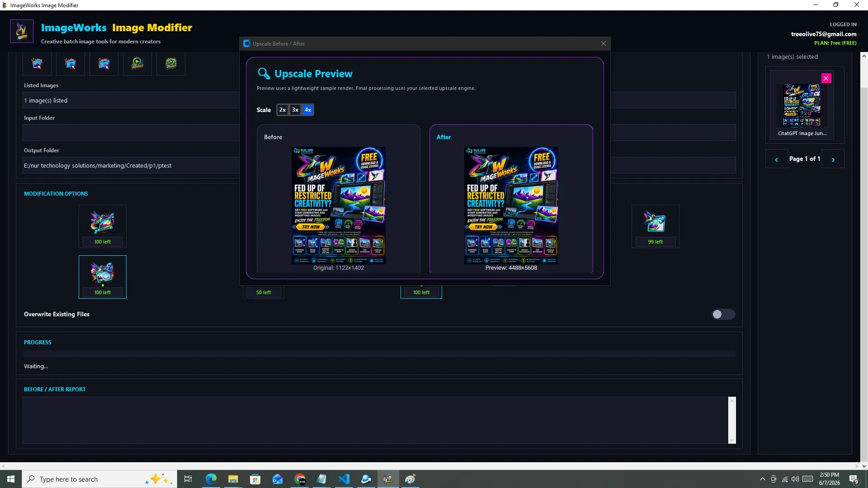Screen dimensions: 868x488
Task: Go to the next thumbnails page
Action: point(833,159)
